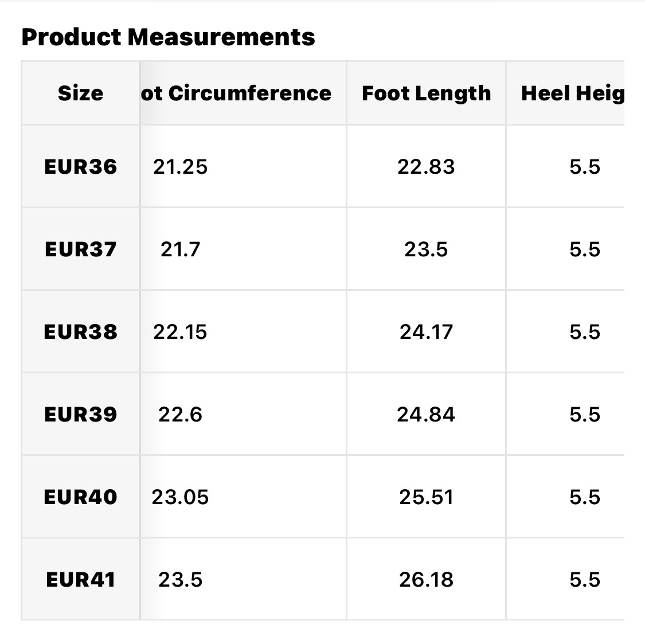Tap the Heel Height column header
This screenshot has width=645, height=644.
[x=572, y=93]
